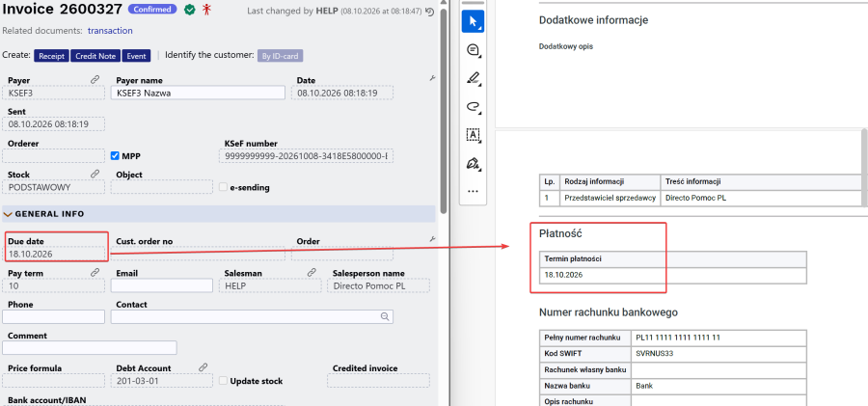
Task: Click the SVRNUS33 SWIFT code cell
Action: (x=719, y=353)
